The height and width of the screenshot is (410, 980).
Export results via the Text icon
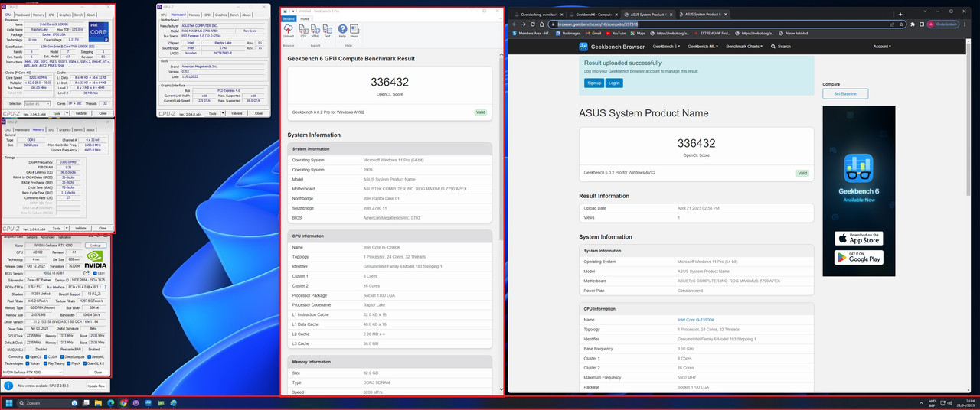(x=328, y=31)
